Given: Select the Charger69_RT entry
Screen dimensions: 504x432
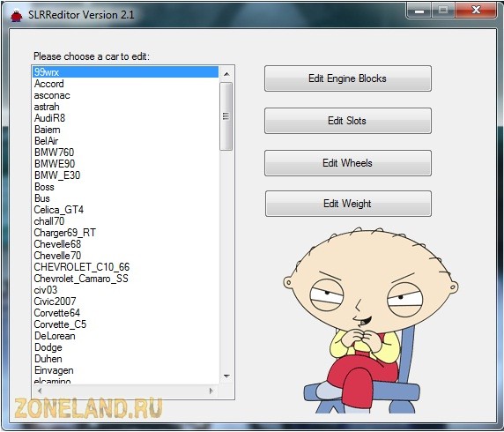Looking at the screenshot, I should (x=125, y=233).
